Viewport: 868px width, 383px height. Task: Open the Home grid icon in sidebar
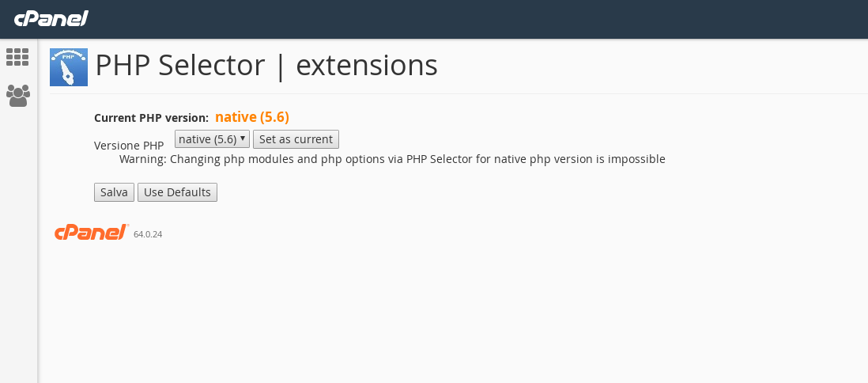tap(17, 57)
